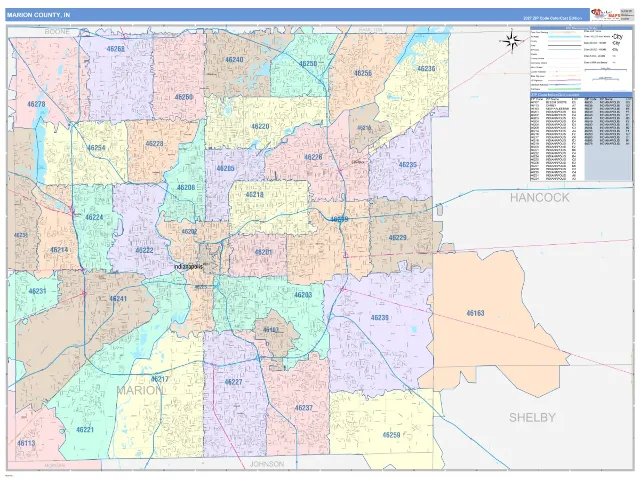Viewport: 640px width, 480px height.
Task: Click the BOONE county name
Action: [57, 31]
